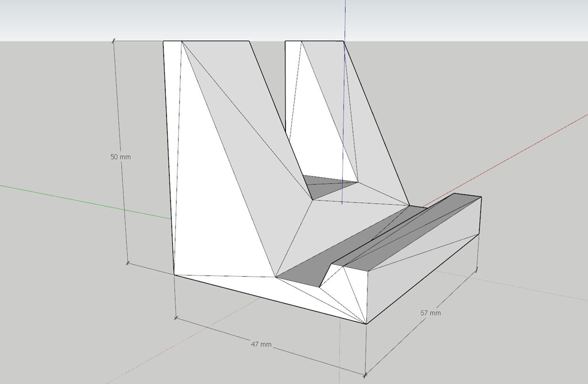Click the bottom front corner vertex of base
Screen dimensions: 588x384
pyautogui.click(x=366, y=324)
